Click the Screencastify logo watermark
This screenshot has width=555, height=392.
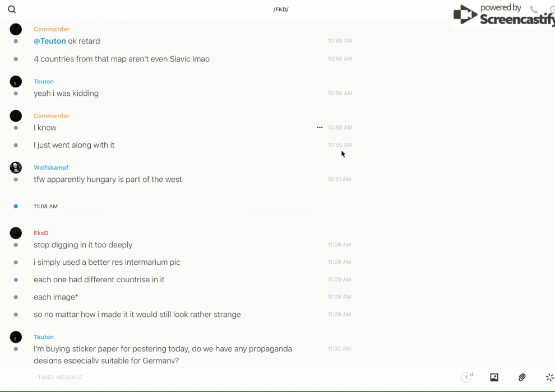(x=503, y=15)
